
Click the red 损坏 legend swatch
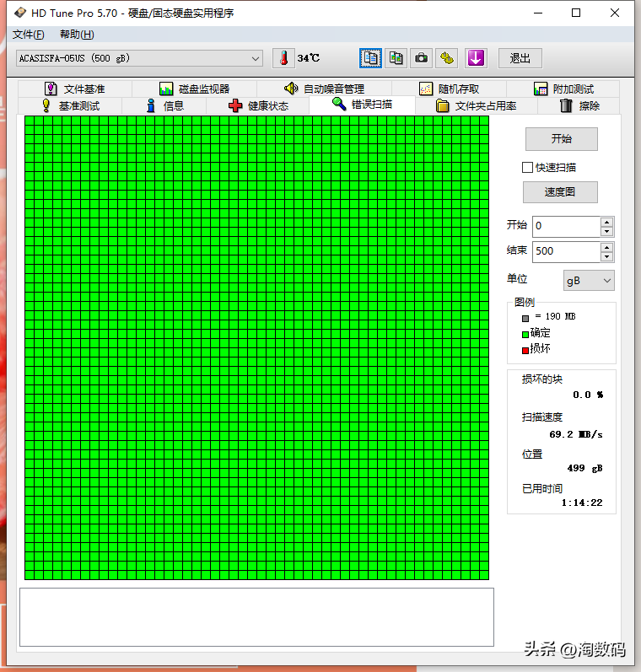point(525,351)
